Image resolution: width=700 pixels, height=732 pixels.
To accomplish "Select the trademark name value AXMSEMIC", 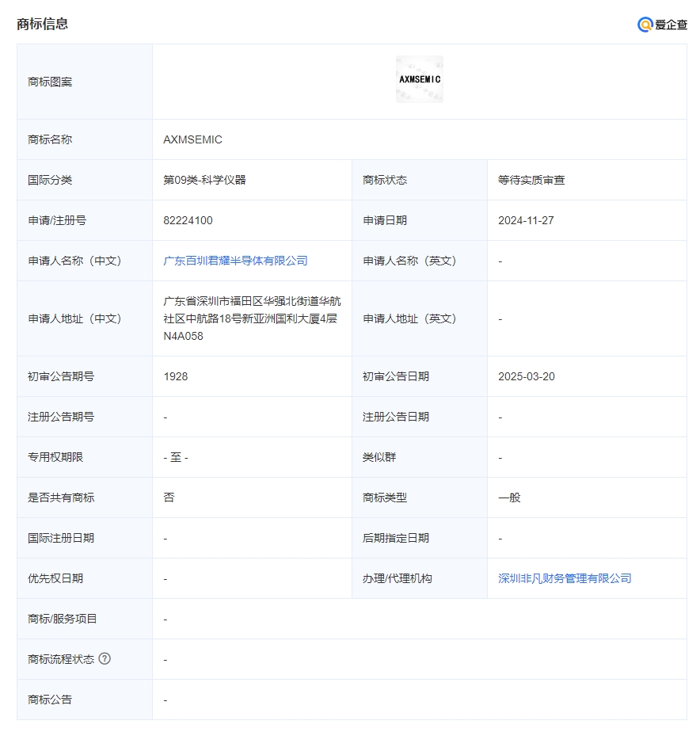I will [192, 139].
